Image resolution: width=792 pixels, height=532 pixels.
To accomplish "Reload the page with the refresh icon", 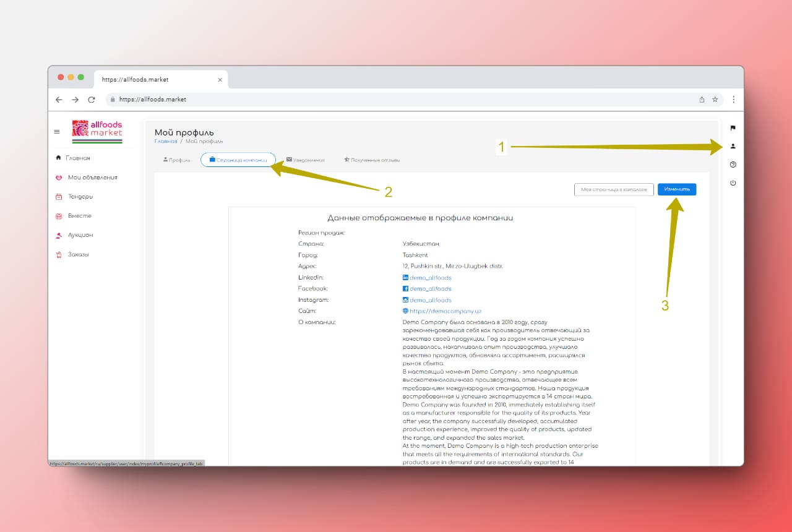I will [x=92, y=100].
